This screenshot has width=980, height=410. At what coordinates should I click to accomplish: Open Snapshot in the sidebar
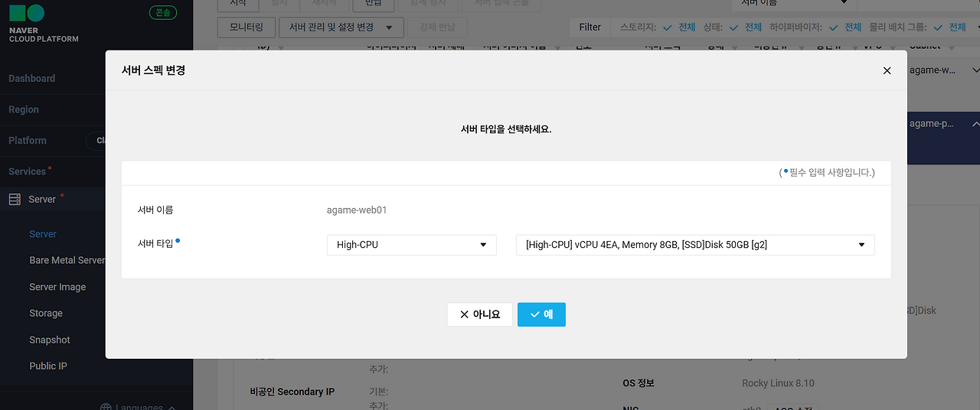[x=50, y=340]
